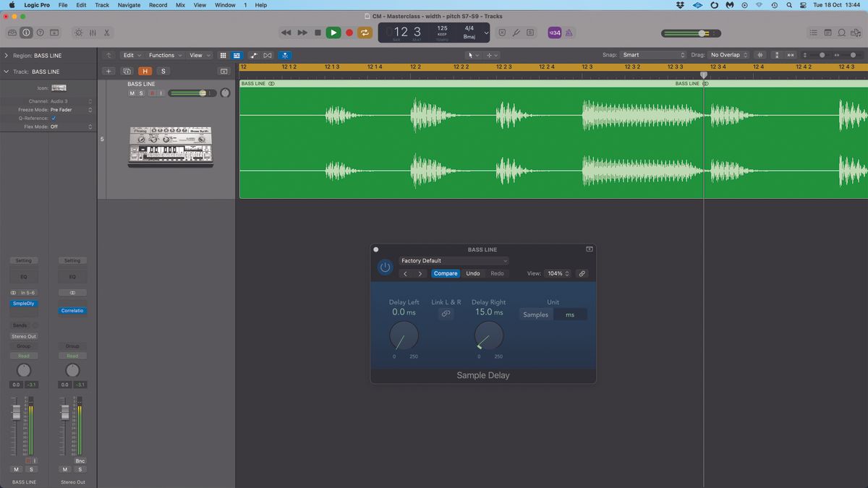868x488 pixels.
Task: Open the Factory Default preset dropdown
Action: pos(454,261)
